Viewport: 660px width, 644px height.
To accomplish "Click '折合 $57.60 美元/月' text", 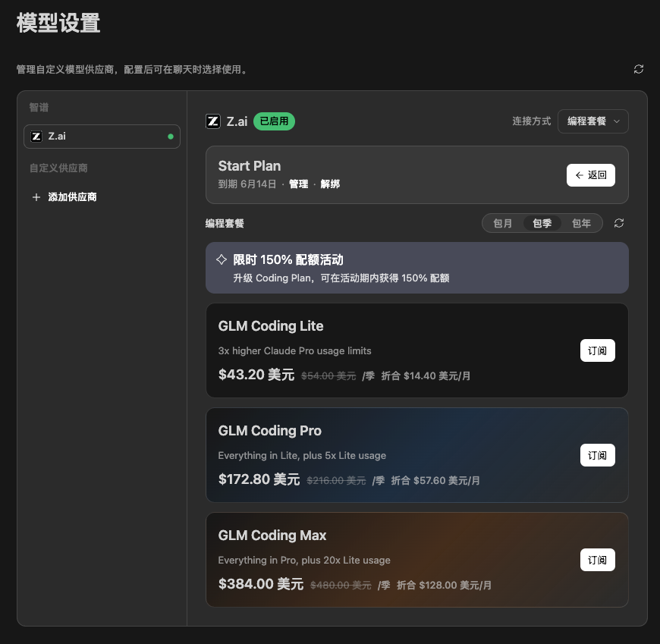I will [x=435, y=481].
